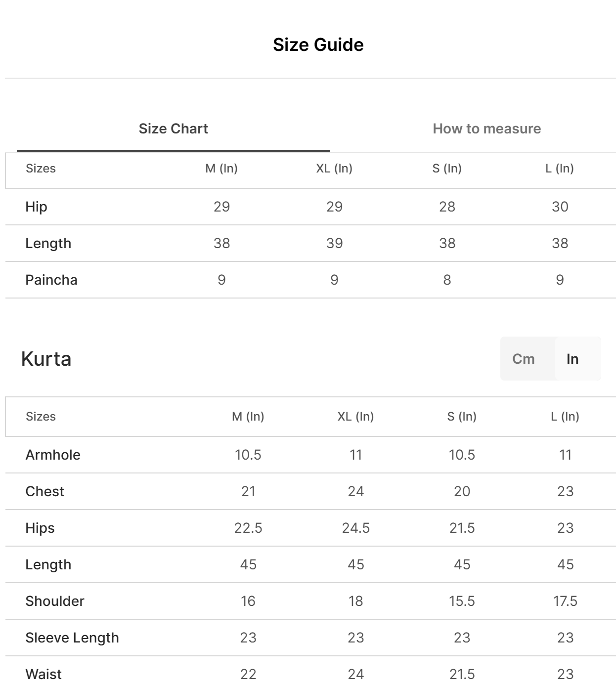Click the S (In) header in Kurta table
Screen dimensions: 616x685
tap(462, 417)
